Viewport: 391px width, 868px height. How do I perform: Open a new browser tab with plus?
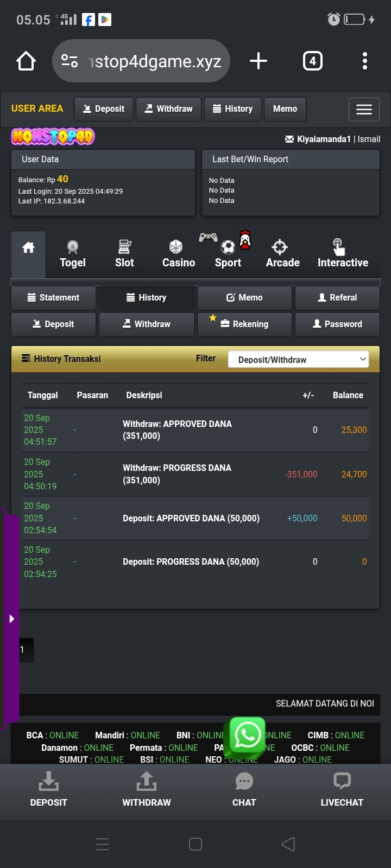[258, 61]
